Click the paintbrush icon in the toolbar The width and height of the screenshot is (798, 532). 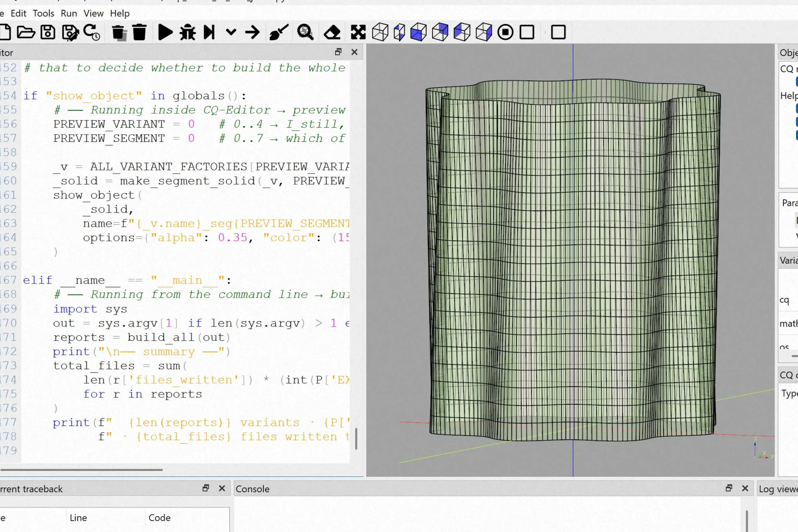279,33
